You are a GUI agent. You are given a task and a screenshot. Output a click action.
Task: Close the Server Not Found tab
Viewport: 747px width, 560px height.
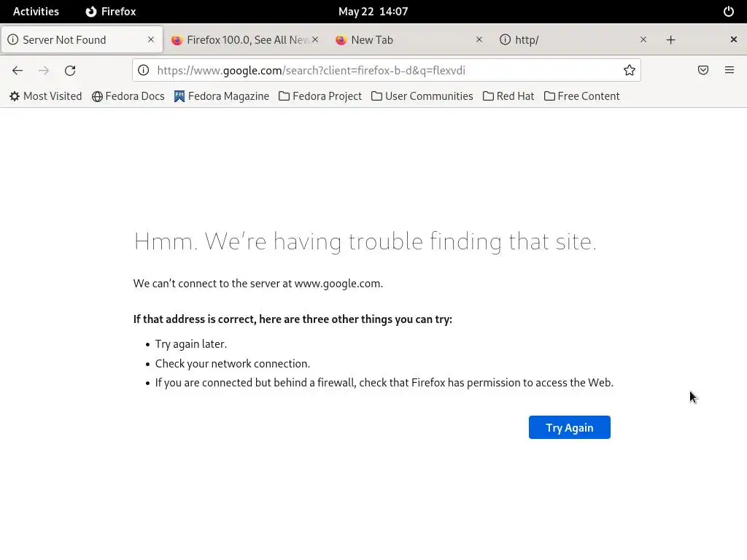[151, 39]
